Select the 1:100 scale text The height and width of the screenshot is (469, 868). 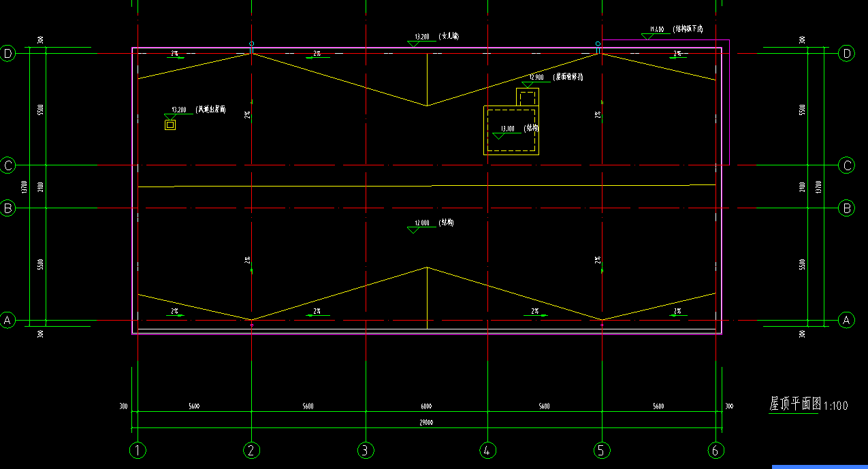coord(836,406)
